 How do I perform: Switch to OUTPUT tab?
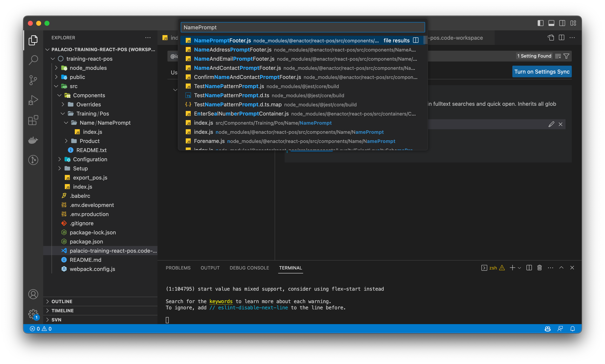(210, 268)
